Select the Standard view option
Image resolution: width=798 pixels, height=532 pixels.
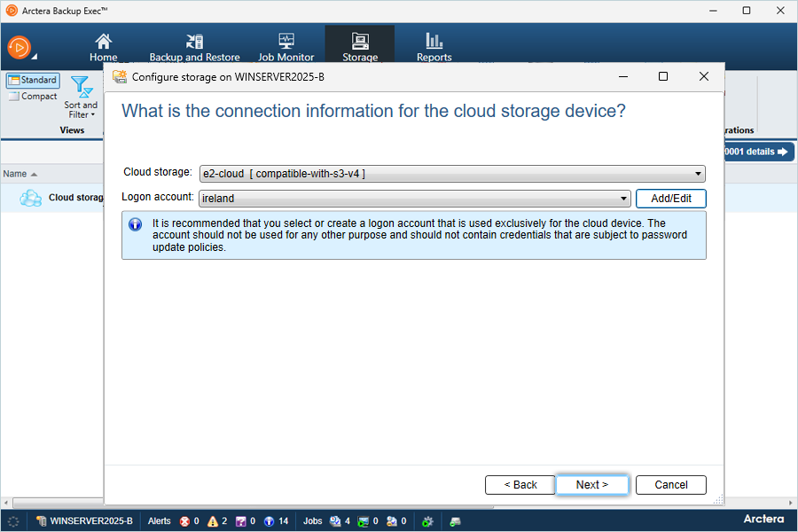pos(33,81)
